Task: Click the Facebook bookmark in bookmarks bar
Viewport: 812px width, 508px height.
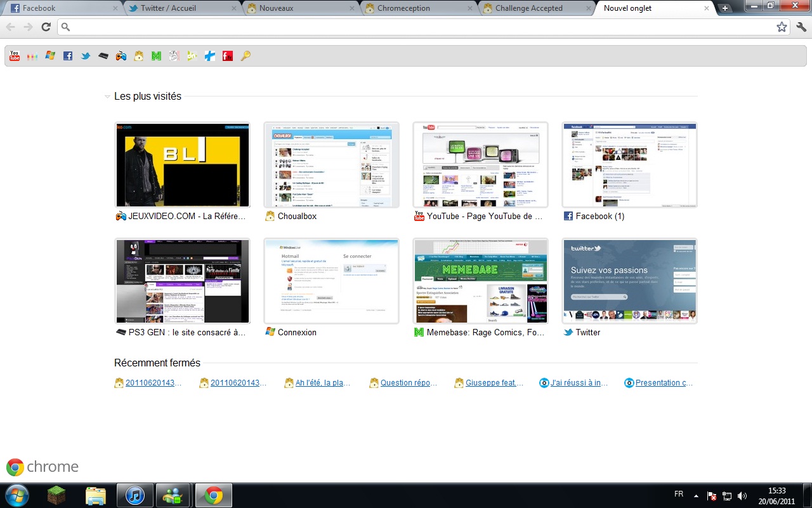Action: (x=68, y=56)
